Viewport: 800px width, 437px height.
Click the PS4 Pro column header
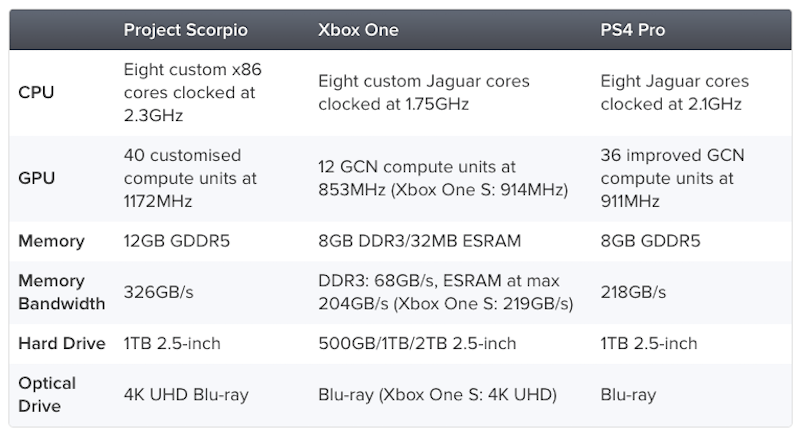pos(633,30)
